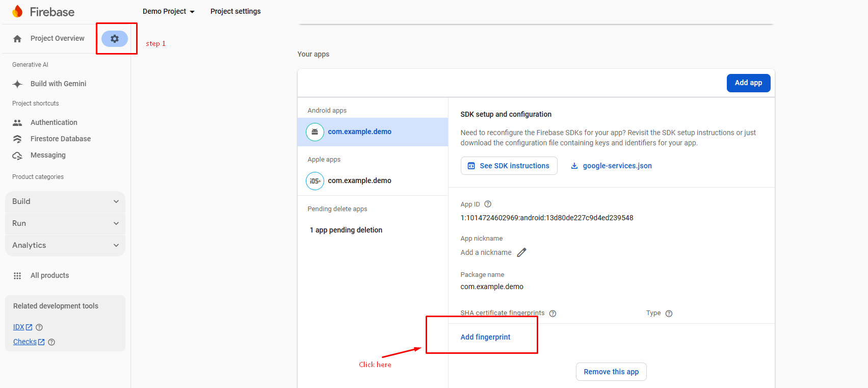Expand the Build category
Viewport: 868px width, 388px height.
pyautogui.click(x=65, y=201)
